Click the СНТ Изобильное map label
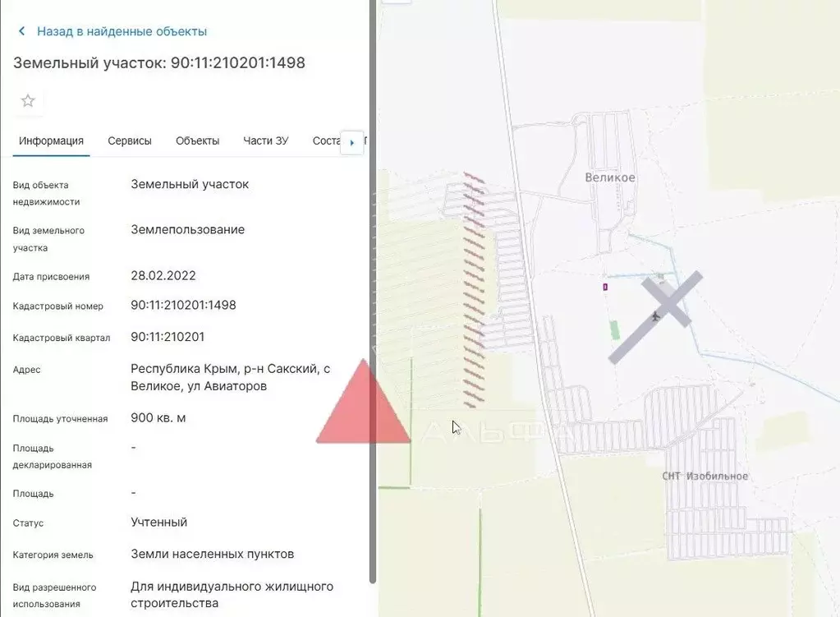Screen dimensions: 840x617 (705, 477)
